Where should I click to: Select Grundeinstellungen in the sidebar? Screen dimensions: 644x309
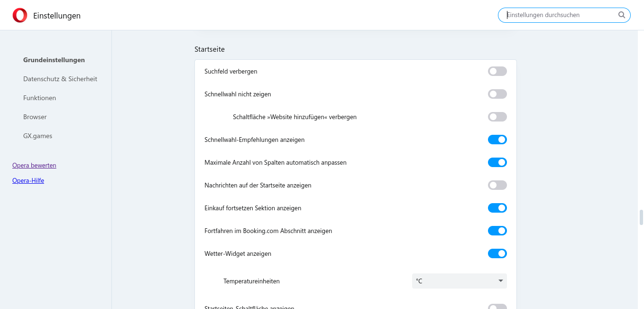[54, 60]
